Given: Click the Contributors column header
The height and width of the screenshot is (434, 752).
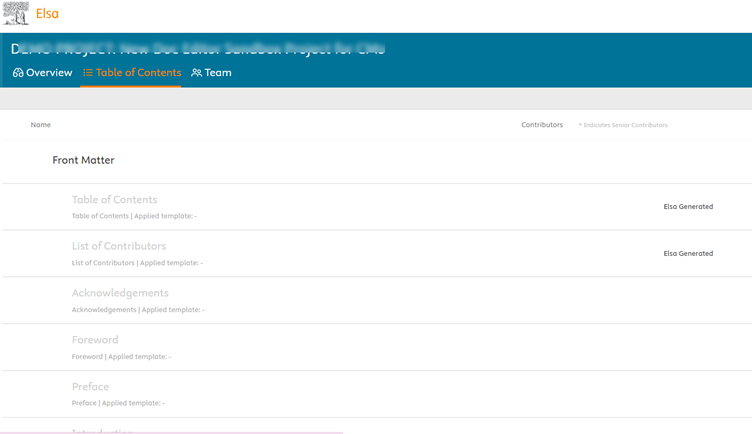Looking at the screenshot, I should (542, 125).
